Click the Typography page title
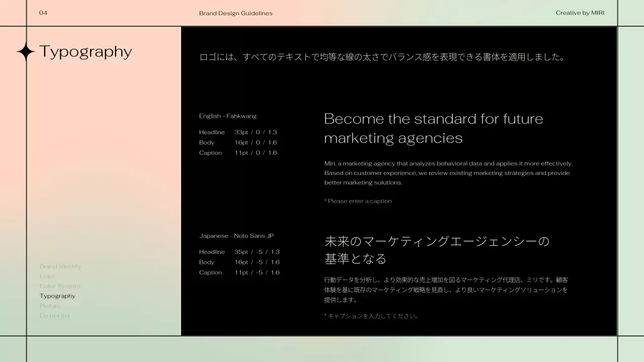Image resolution: width=644 pixels, height=362 pixels. point(86,52)
